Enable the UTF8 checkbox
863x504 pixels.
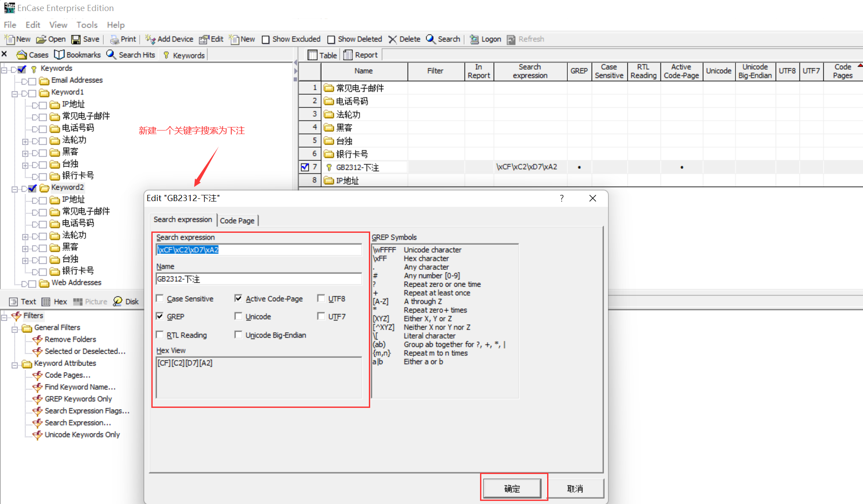(321, 299)
